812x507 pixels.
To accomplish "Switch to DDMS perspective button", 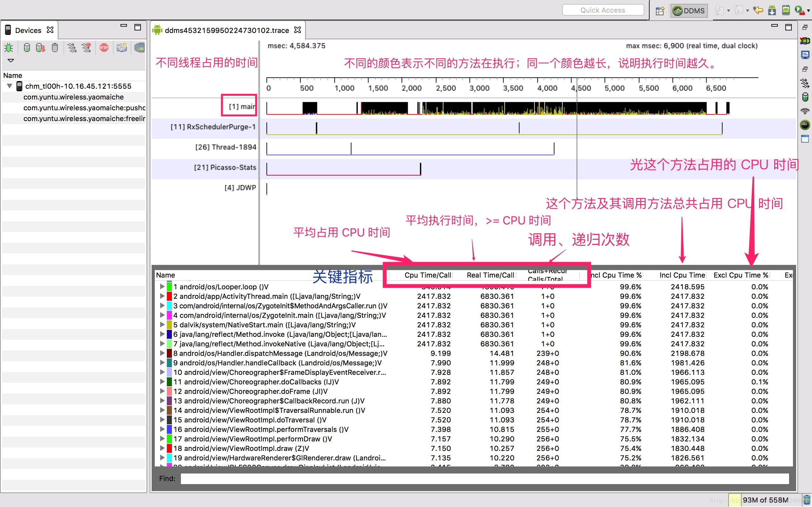I will [689, 11].
